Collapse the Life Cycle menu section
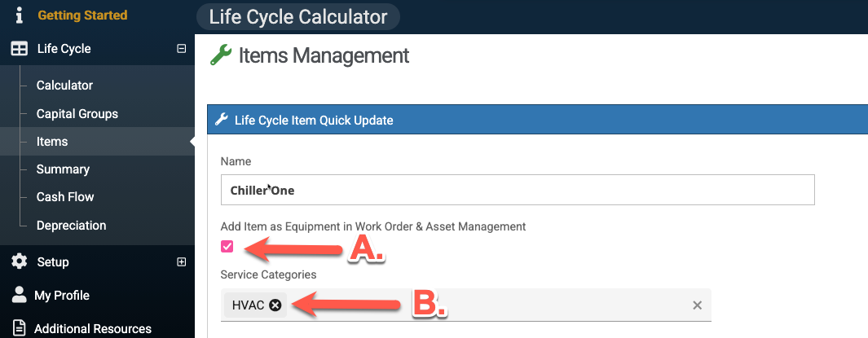This screenshot has width=868, height=338. [181, 49]
